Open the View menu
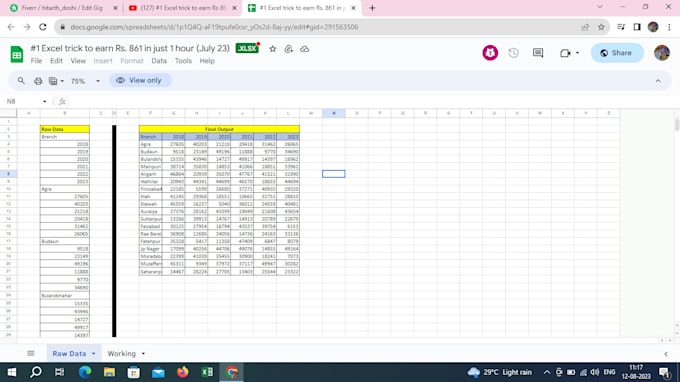Viewport: 680px width, 382px height. tap(78, 61)
